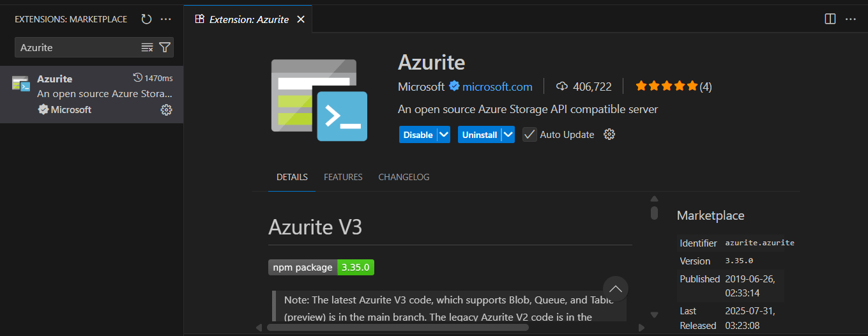Click the azurite.azurite identifier value

coord(759,243)
